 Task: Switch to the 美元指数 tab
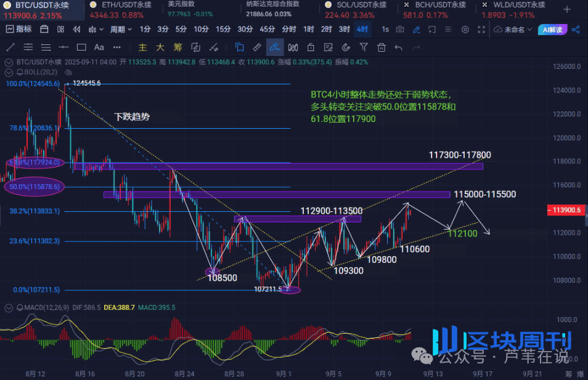pos(190,9)
